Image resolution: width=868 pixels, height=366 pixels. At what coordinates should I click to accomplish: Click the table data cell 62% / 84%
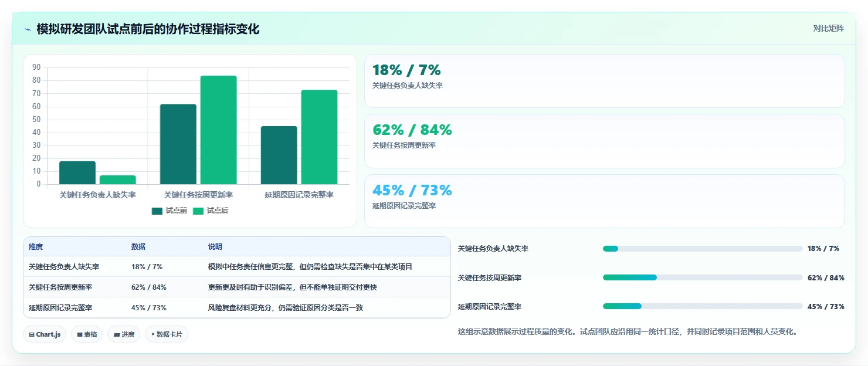(x=149, y=287)
